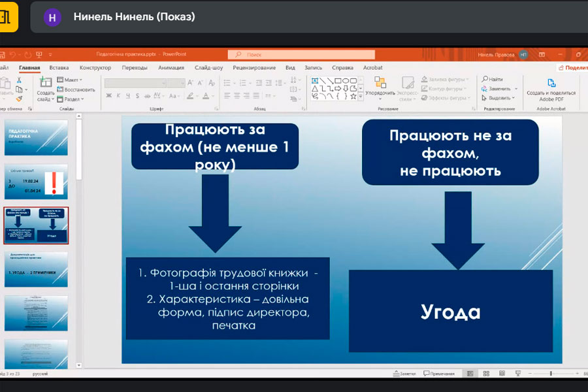Click the Упорядочить arrange icon
The height and width of the screenshot is (392, 588).
pyautogui.click(x=380, y=86)
